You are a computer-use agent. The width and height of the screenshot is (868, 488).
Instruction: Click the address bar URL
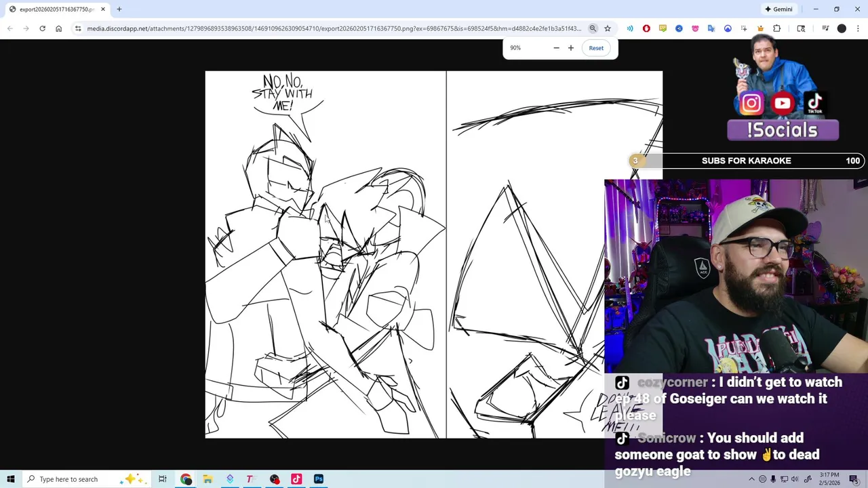pos(334,28)
